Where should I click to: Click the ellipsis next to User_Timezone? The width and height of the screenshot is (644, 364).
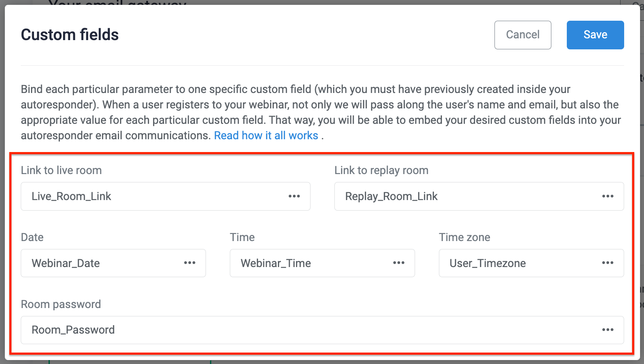pyautogui.click(x=608, y=263)
